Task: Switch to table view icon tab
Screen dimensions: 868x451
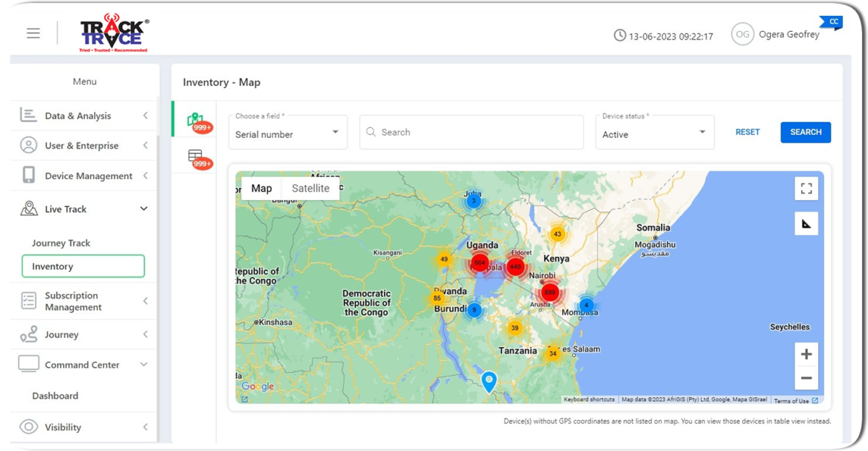Action: pos(195,156)
